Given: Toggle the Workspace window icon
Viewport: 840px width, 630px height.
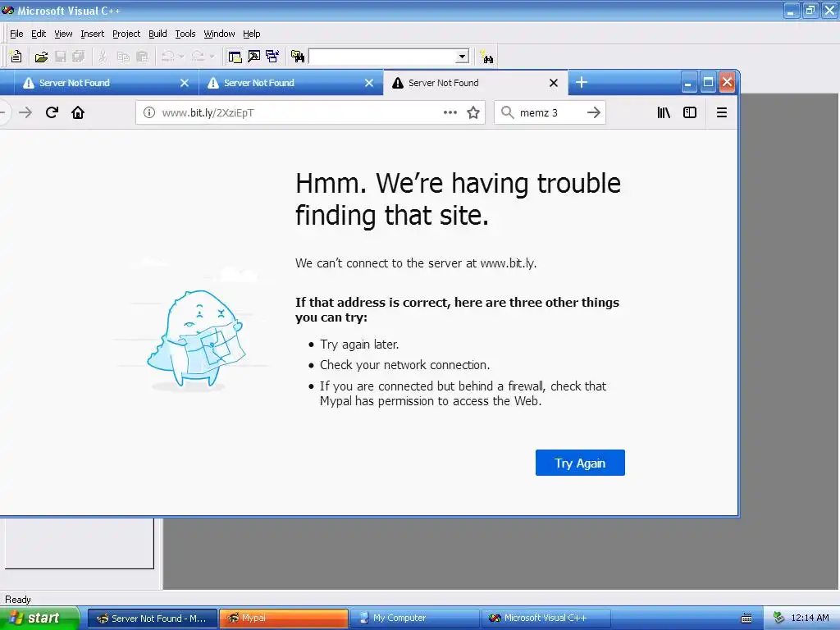Looking at the screenshot, I should 235,57.
